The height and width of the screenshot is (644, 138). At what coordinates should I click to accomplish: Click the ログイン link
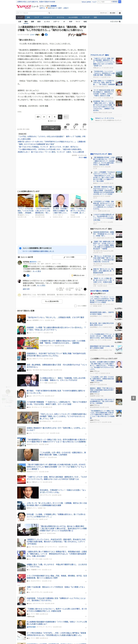pos(42,8)
